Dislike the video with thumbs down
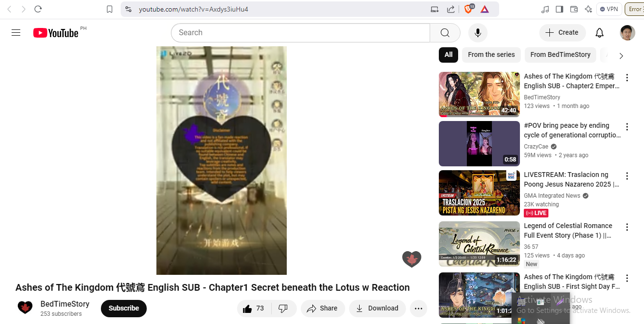 pyautogui.click(x=283, y=309)
